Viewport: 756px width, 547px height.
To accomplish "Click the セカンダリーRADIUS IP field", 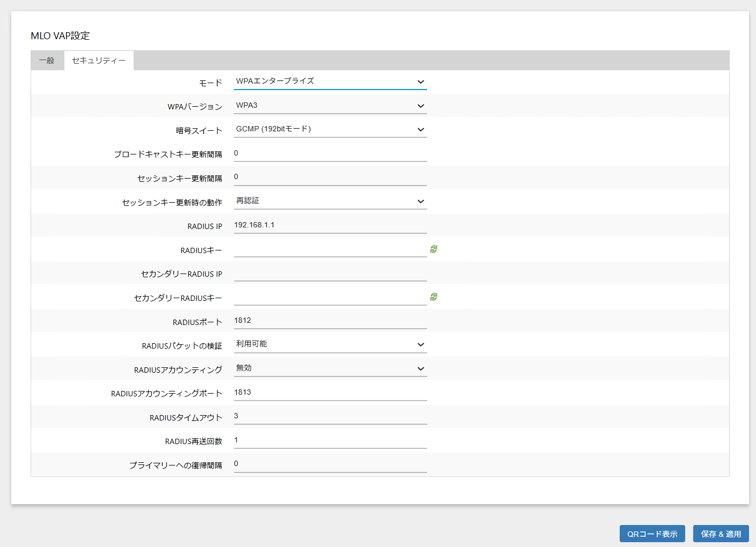I will coord(330,273).
